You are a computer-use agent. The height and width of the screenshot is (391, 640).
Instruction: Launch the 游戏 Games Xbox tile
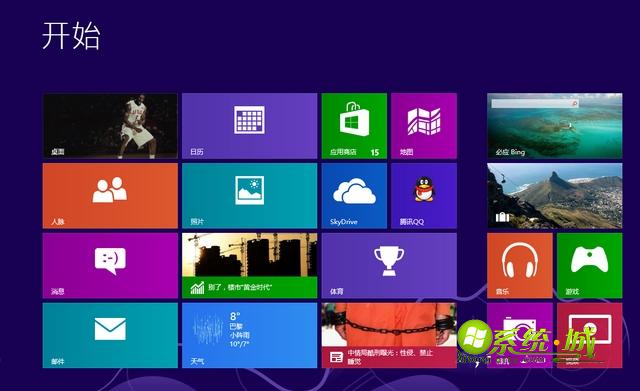[x=590, y=266]
